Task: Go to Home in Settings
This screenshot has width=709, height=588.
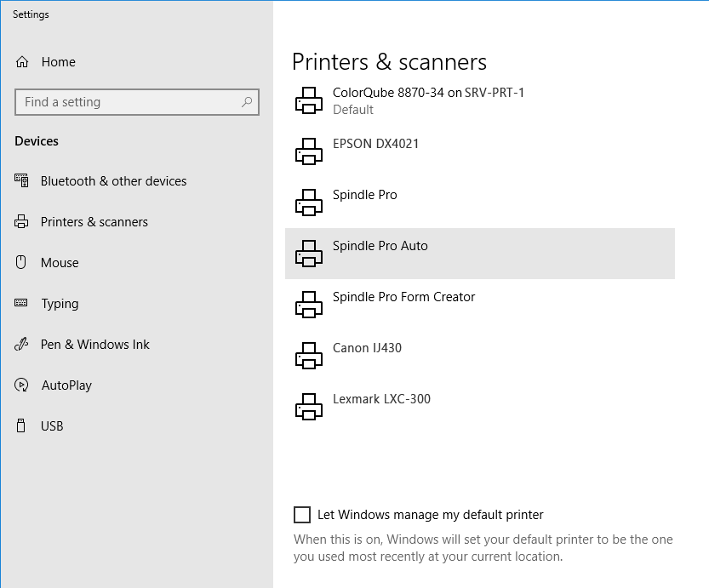Action: click(x=59, y=62)
